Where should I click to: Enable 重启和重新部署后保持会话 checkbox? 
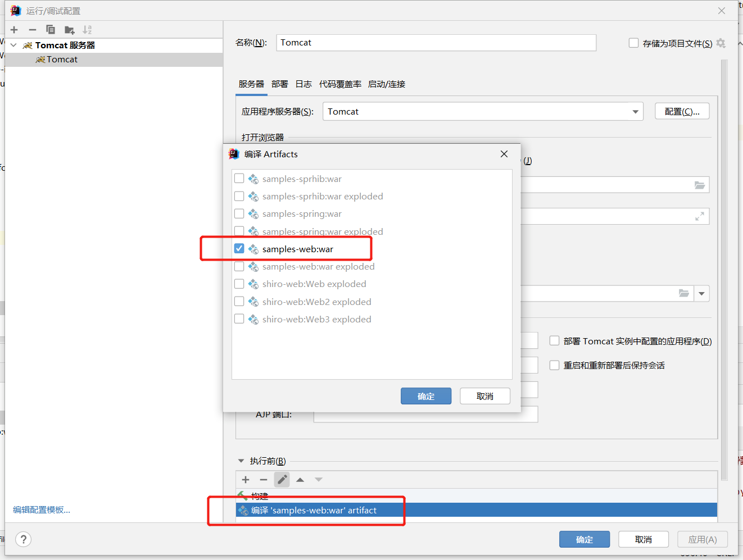click(x=554, y=365)
